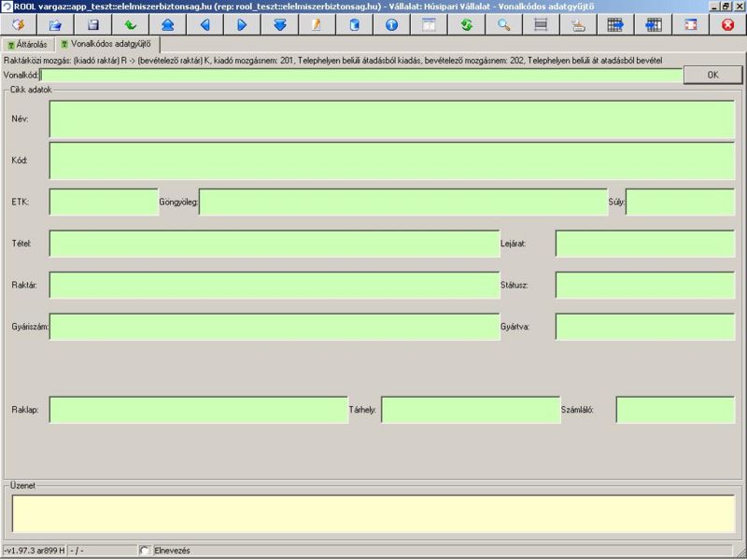Click the floppy disk save icon
Screen dimensions: 747x560
pyautogui.click(x=93, y=25)
